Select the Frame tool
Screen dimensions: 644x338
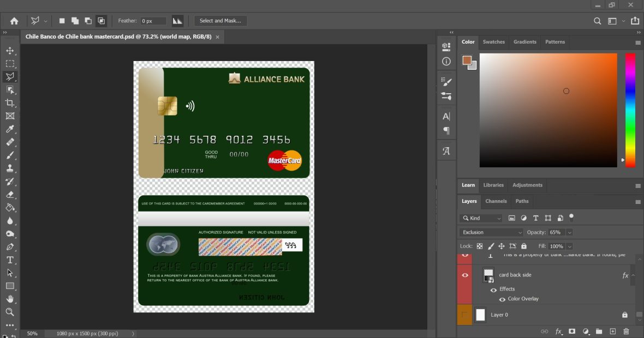pos(10,116)
